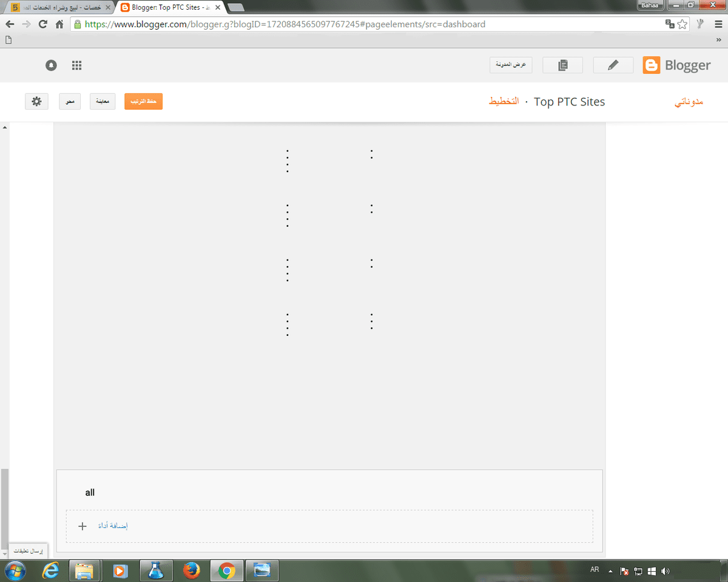Image resolution: width=728 pixels, height=582 pixels.
Task: Click the Chrome taskbar icon
Action: click(x=227, y=570)
